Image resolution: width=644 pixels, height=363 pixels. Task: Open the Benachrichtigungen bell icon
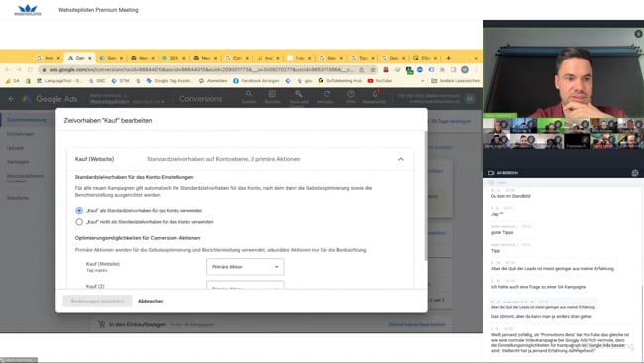(x=375, y=94)
